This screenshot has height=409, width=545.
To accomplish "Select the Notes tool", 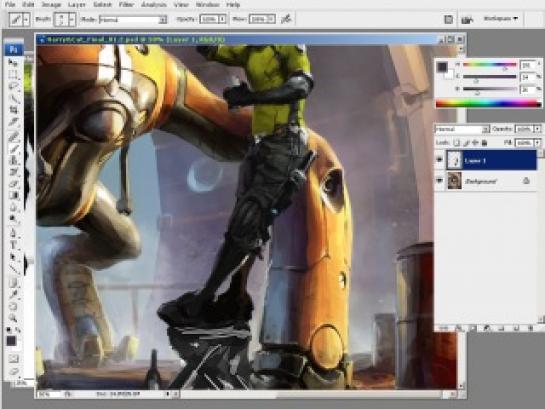I will 13,283.
